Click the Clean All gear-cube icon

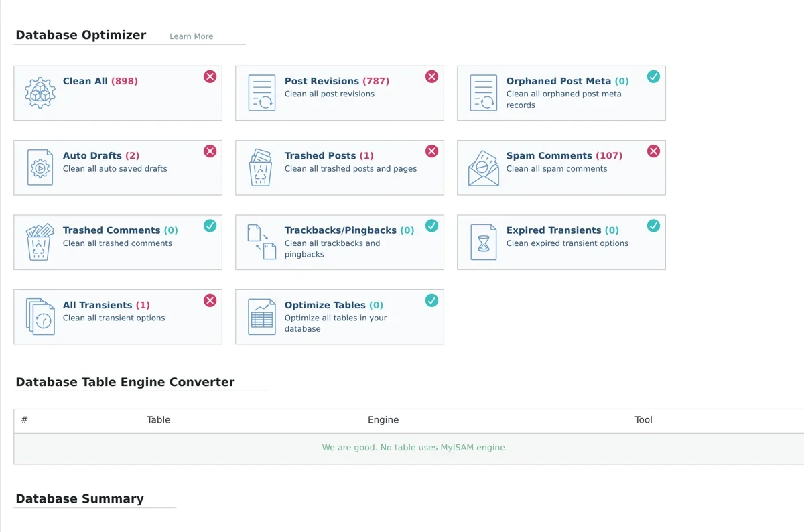click(40, 93)
